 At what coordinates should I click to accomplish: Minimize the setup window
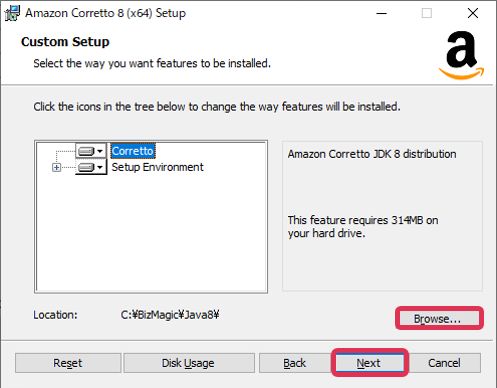381,13
